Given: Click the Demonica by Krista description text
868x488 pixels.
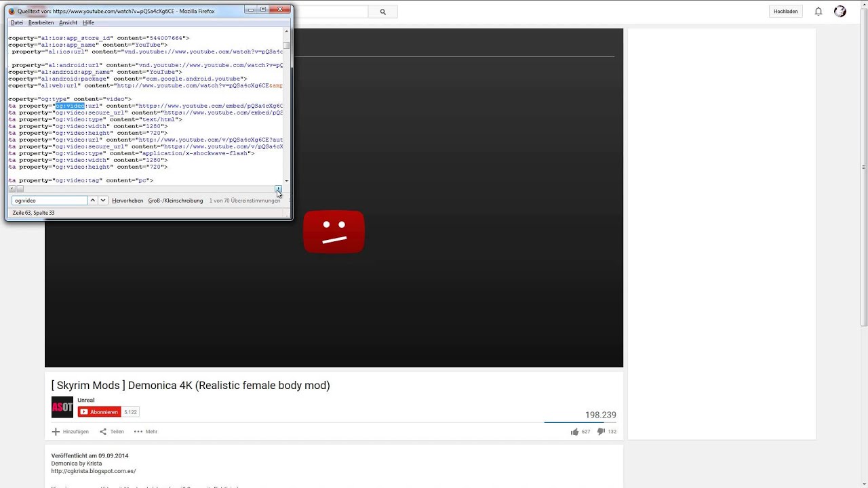Looking at the screenshot, I should pyautogui.click(x=77, y=464).
